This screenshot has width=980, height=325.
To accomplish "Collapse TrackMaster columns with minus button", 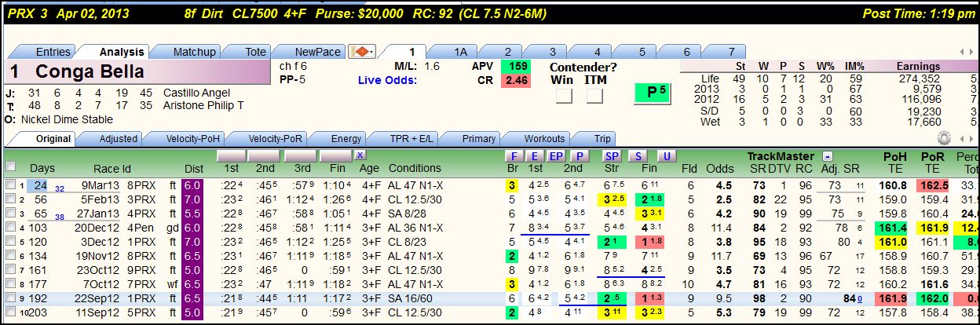I will 827,155.
